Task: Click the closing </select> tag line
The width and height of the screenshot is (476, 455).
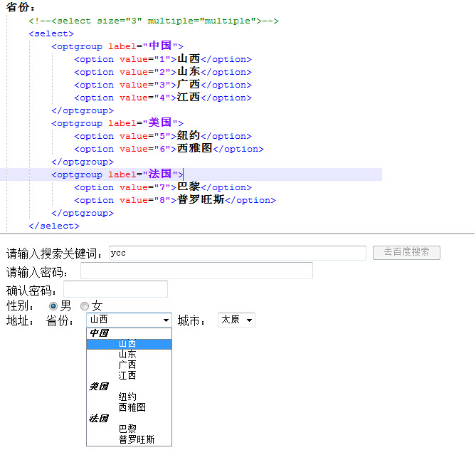Action: click(54, 226)
